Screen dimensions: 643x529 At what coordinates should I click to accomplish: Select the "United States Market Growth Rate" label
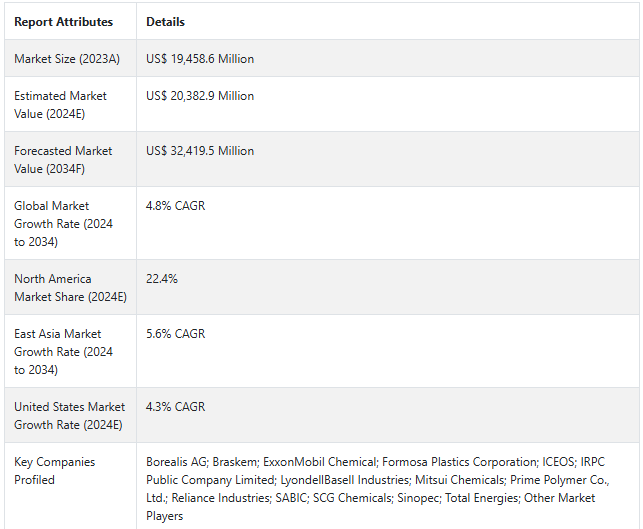(x=69, y=416)
